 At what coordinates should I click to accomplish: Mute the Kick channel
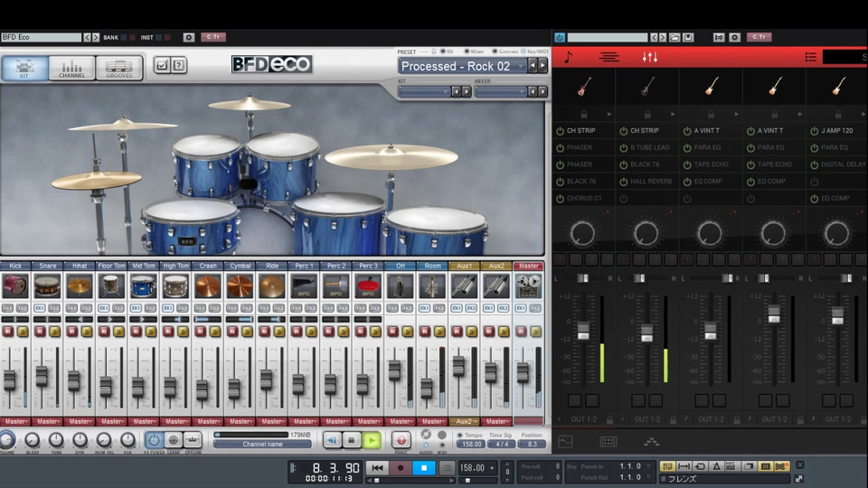coord(9,332)
